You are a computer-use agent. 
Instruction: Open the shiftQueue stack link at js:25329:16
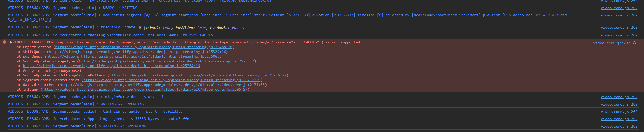point(137,52)
